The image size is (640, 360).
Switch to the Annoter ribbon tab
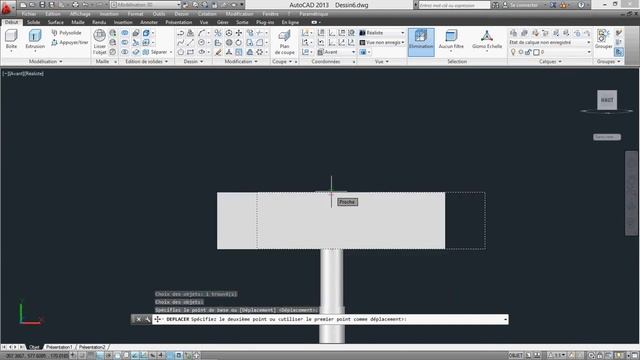(149, 22)
